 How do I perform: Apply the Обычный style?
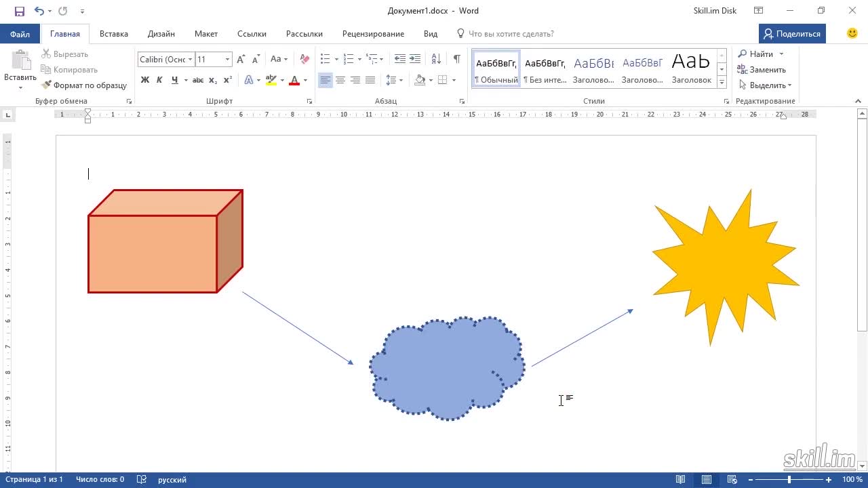point(496,70)
